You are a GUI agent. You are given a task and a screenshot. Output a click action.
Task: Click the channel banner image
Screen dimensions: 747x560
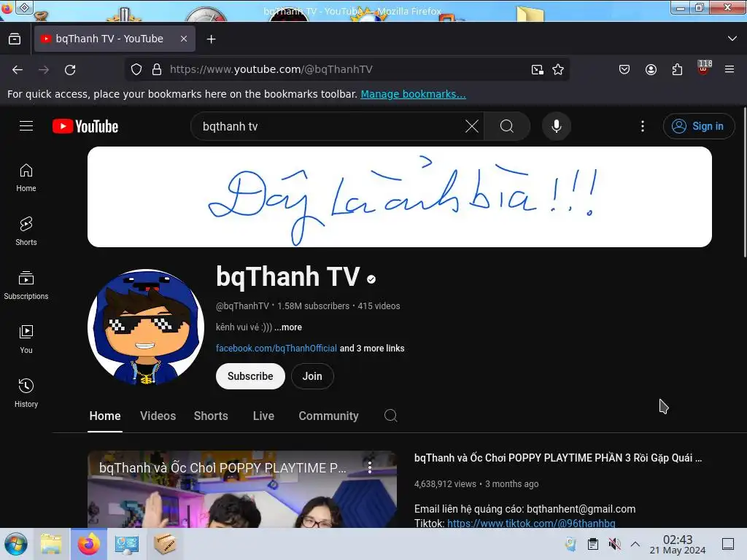tap(399, 197)
